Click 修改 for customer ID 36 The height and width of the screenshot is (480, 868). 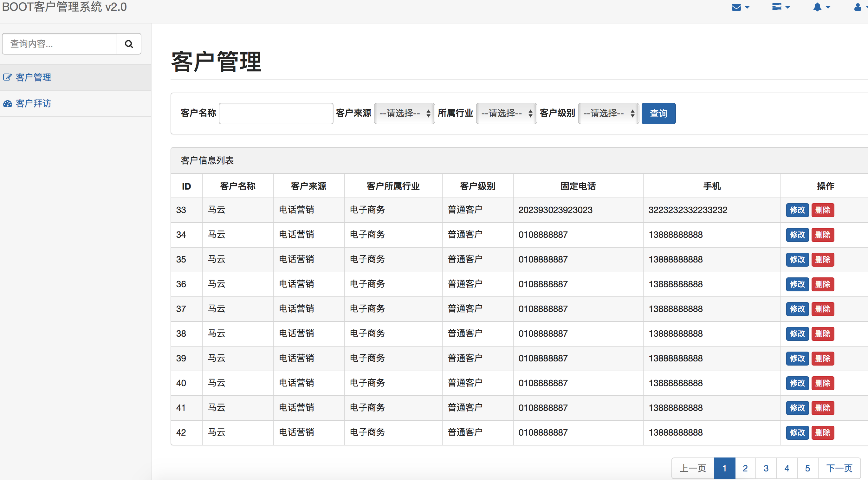point(797,284)
